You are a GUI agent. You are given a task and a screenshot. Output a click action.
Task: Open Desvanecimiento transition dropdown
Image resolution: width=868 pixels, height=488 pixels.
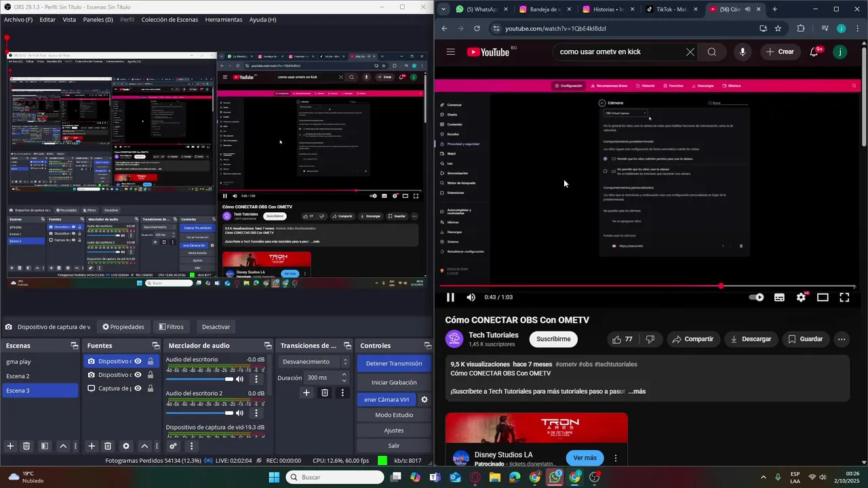[314, 362]
